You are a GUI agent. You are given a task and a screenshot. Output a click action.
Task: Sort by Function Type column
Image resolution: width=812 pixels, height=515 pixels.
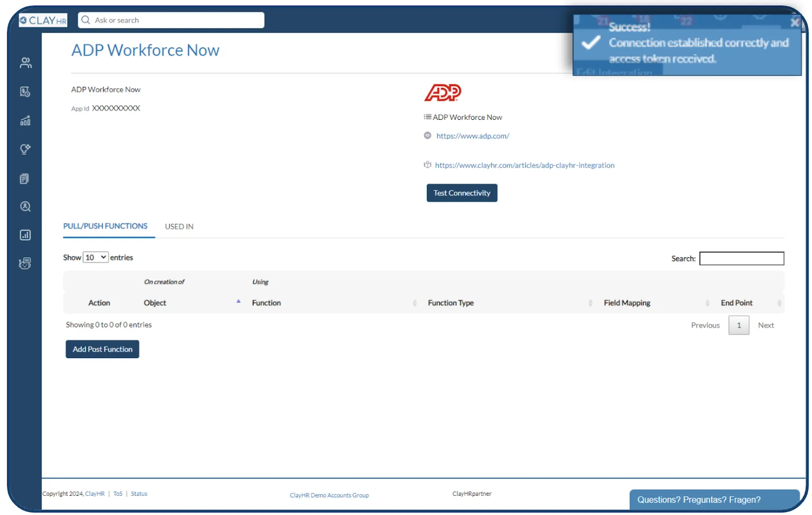click(x=510, y=303)
